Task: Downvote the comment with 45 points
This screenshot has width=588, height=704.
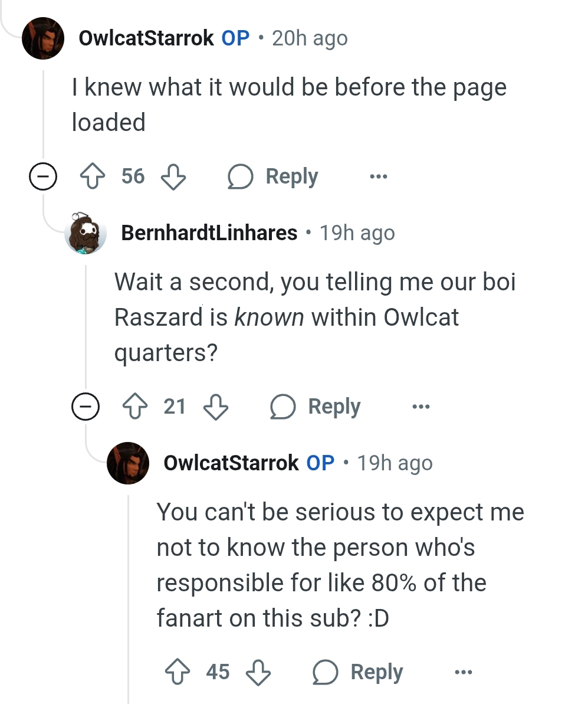Action: coord(258,672)
